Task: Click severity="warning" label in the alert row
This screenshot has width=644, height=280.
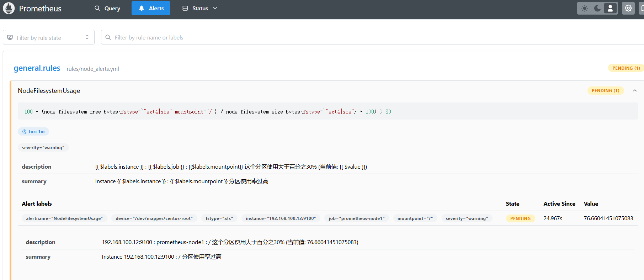Action: click(x=467, y=218)
